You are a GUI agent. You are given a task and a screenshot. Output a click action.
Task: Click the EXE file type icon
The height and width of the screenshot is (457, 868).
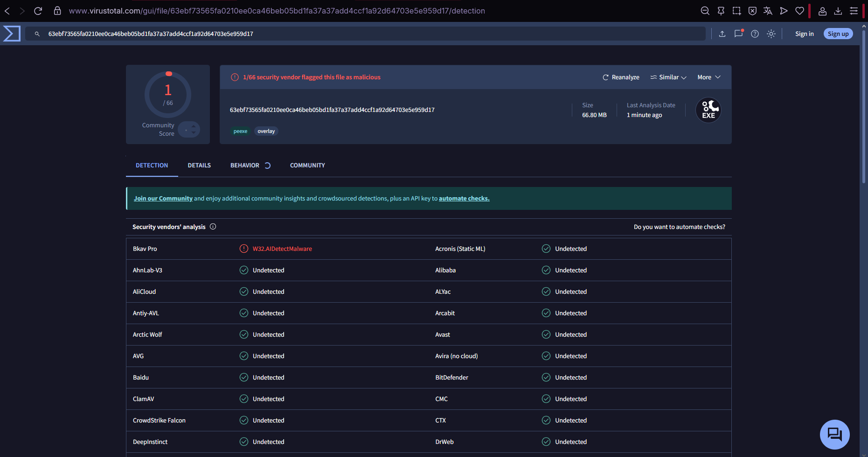point(708,110)
